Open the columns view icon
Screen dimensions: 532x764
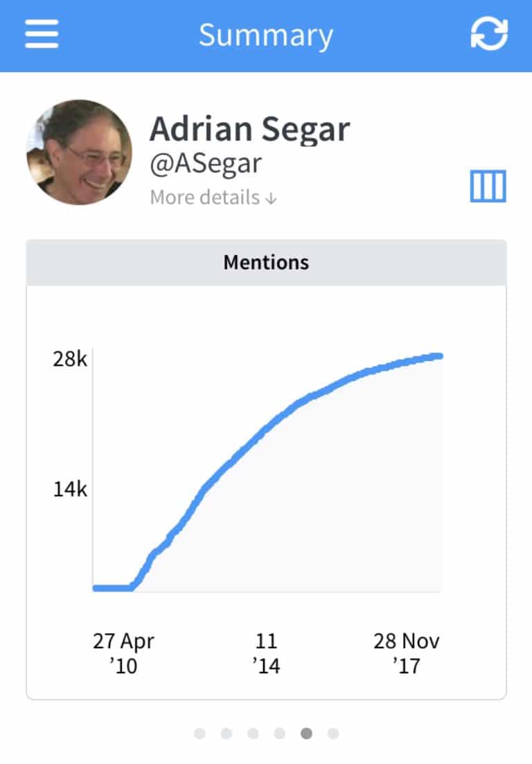point(488,186)
